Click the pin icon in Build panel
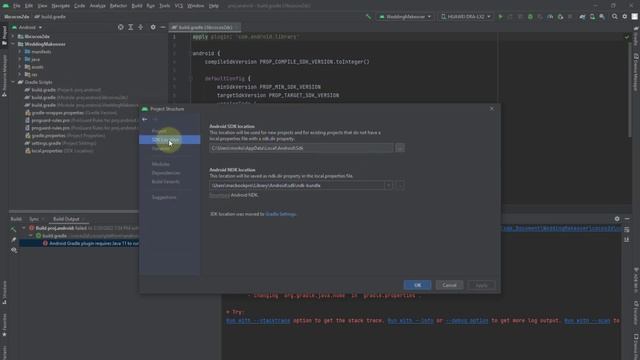 point(14,240)
